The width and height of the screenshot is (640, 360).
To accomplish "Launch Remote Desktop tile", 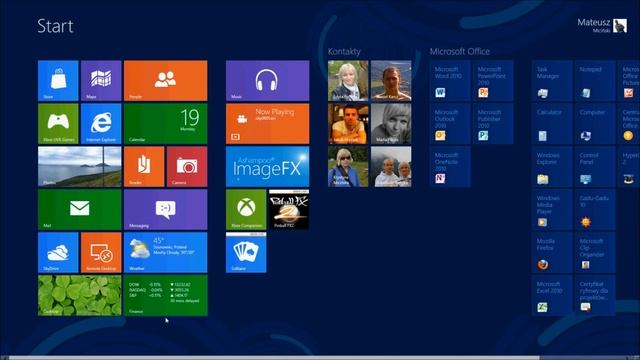I will pos(101,252).
